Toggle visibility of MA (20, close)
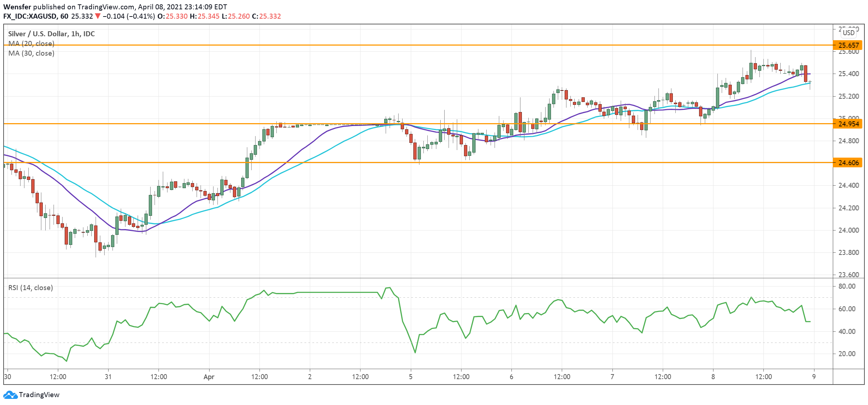This screenshot has height=405, width=868. pos(31,44)
